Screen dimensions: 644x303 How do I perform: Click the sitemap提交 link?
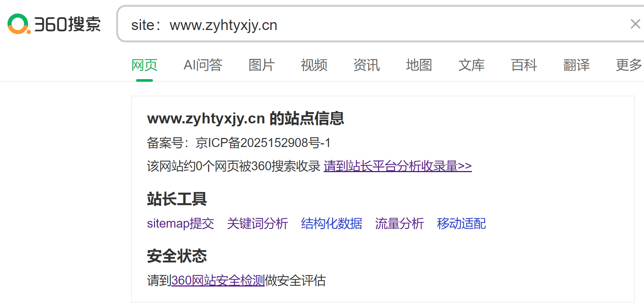181,223
